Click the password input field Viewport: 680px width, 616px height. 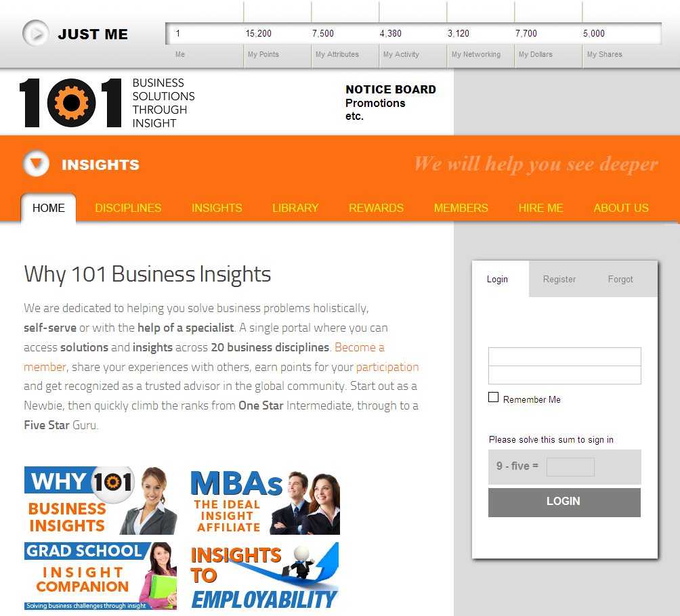(565, 375)
